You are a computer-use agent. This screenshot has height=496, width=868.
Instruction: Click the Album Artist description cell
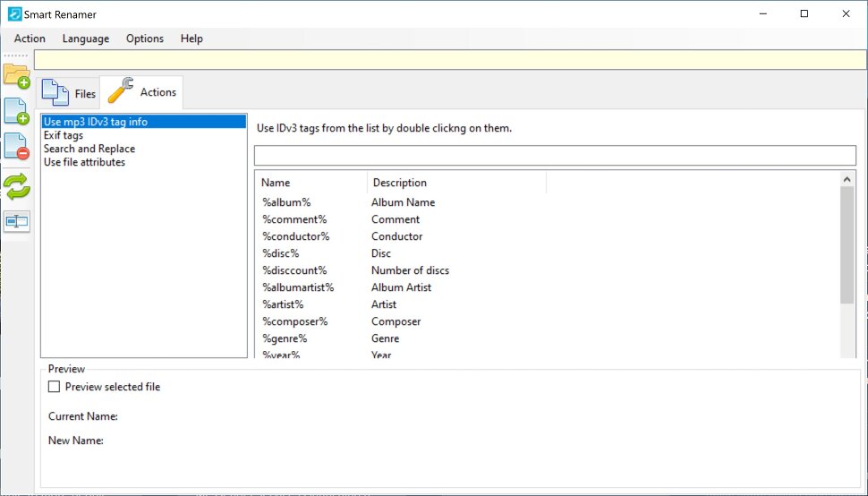click(402, 287)
